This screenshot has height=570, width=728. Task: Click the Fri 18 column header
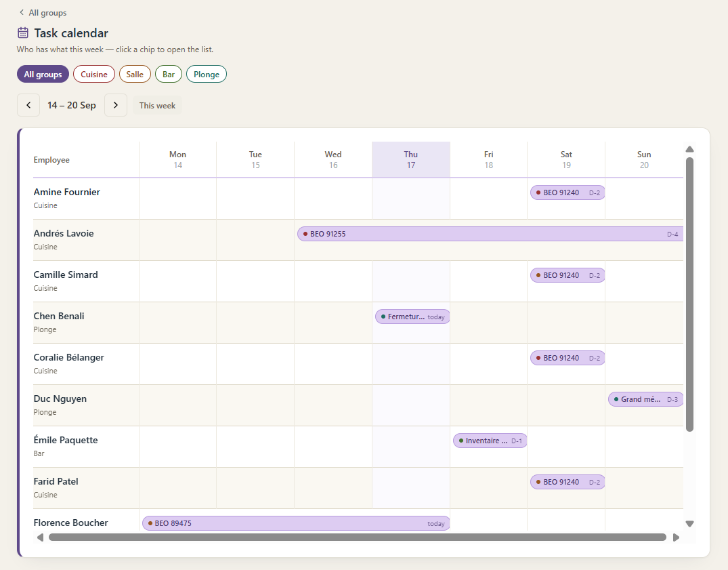point(488,159)
